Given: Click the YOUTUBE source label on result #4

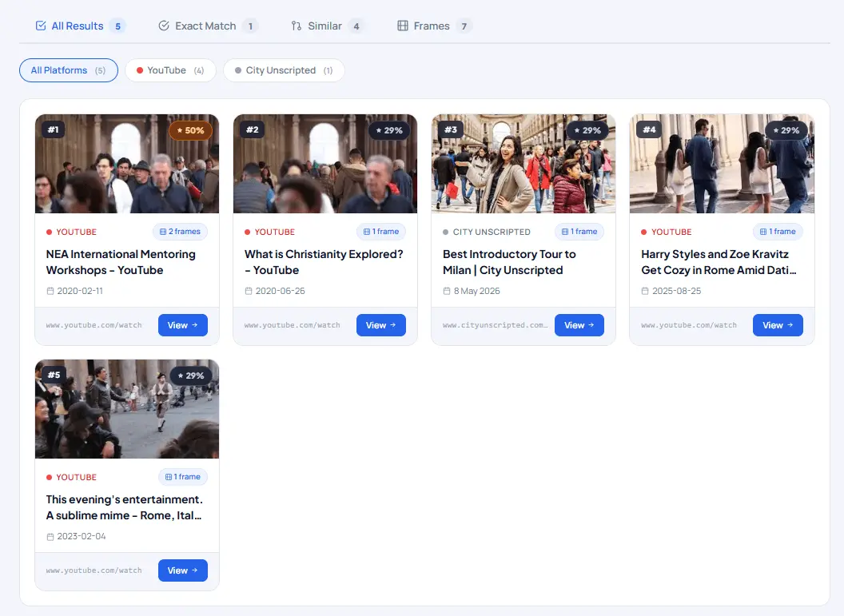Looking at the screenshot, I should click(x=671, y=232).
